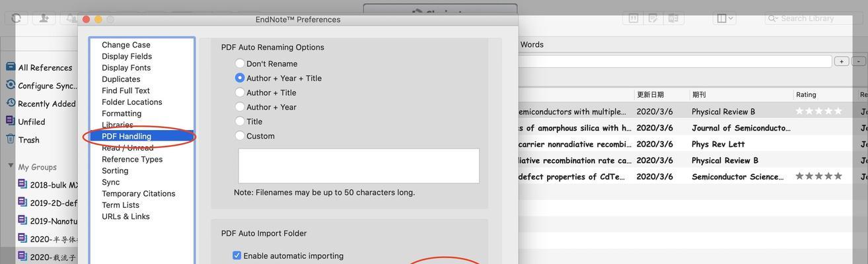Click the Search Library field
This screenshot has height=264, width=868.
coord(813,18)
